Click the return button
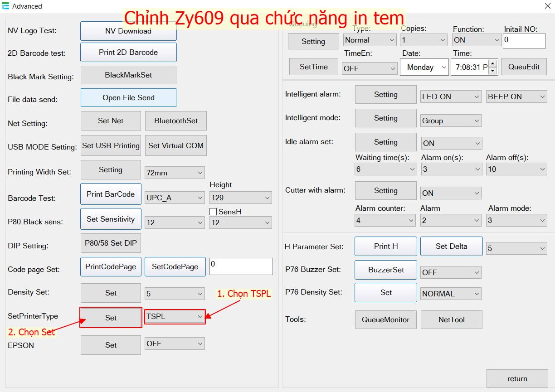This screenshot has width=555, height=392. tap(517, 379)
